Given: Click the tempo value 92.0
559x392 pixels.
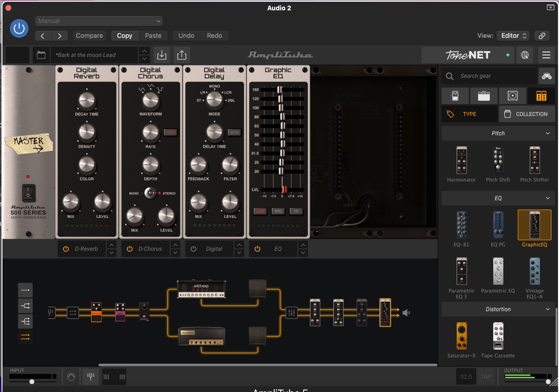Looking at the screenshot, I should [x=466, y=377].
